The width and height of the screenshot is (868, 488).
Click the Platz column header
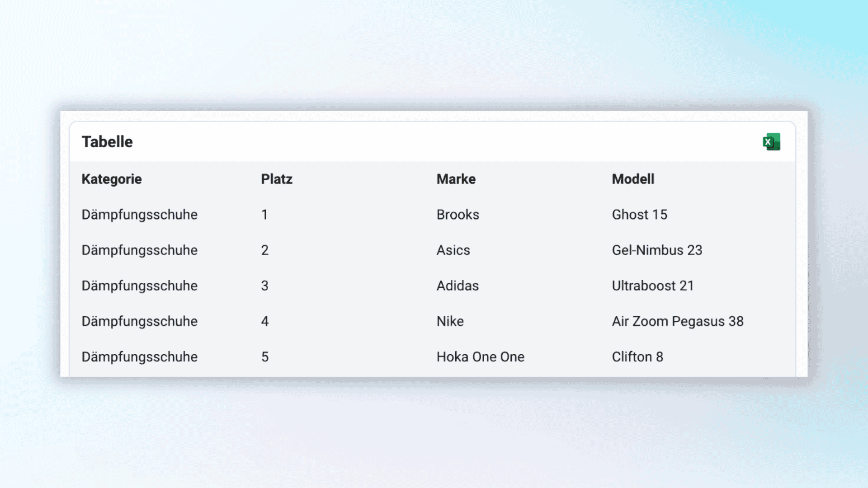click(x=277, y=179)
